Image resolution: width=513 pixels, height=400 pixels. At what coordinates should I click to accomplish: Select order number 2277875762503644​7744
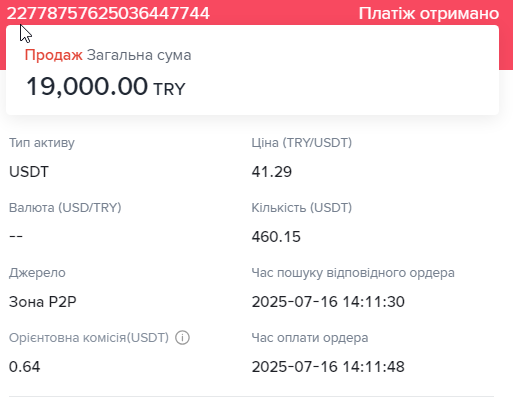click(108, 14)
